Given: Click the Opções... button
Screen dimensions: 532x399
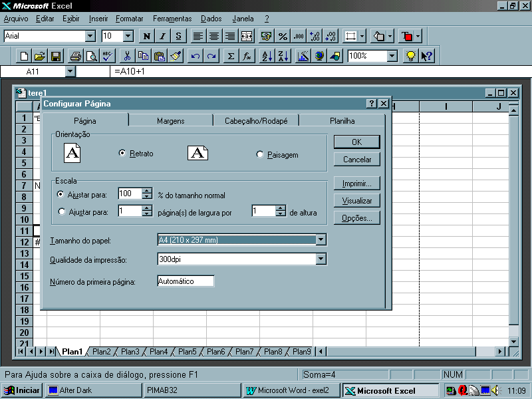Looking at the screenshot, I should pyautogui.click(x=357, y=218).
